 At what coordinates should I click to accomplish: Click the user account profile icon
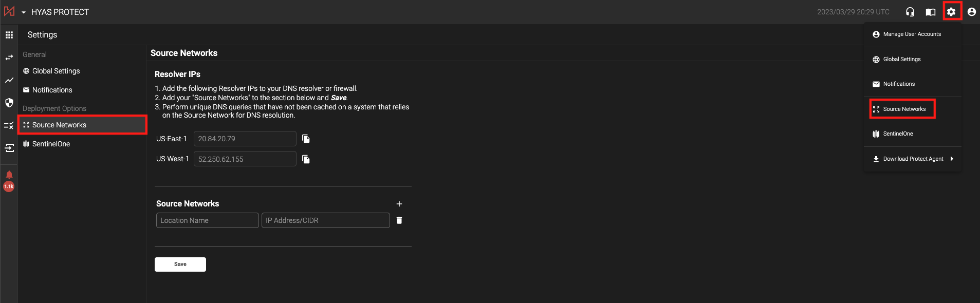pos(971,12)
